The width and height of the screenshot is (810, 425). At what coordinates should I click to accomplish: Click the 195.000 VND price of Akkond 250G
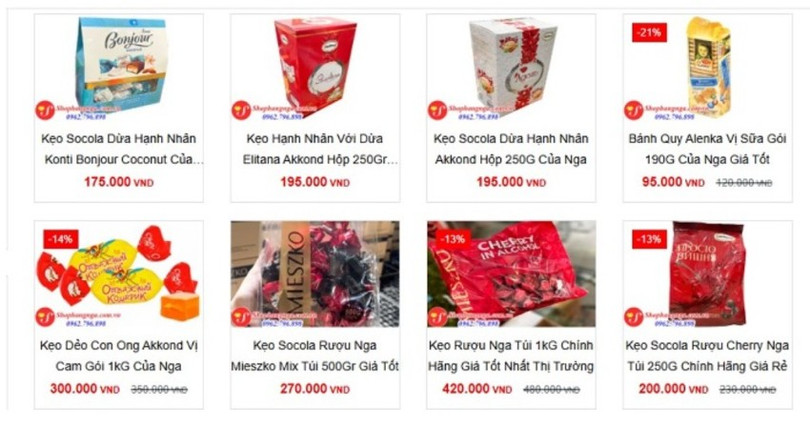[x=511, y=182]
